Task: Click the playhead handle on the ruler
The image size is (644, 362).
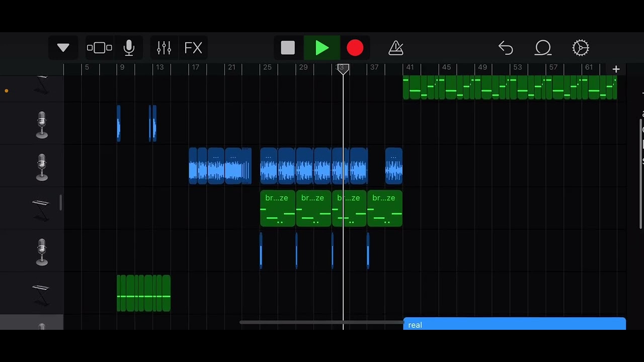Action: coord(343,69)
